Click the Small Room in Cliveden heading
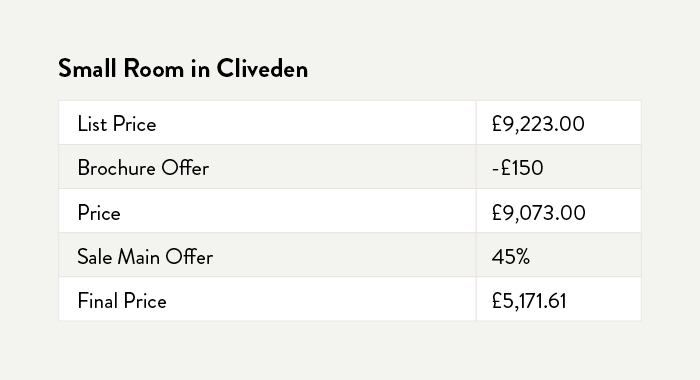Viewport: 700px width, 380px height. (183, 69)
